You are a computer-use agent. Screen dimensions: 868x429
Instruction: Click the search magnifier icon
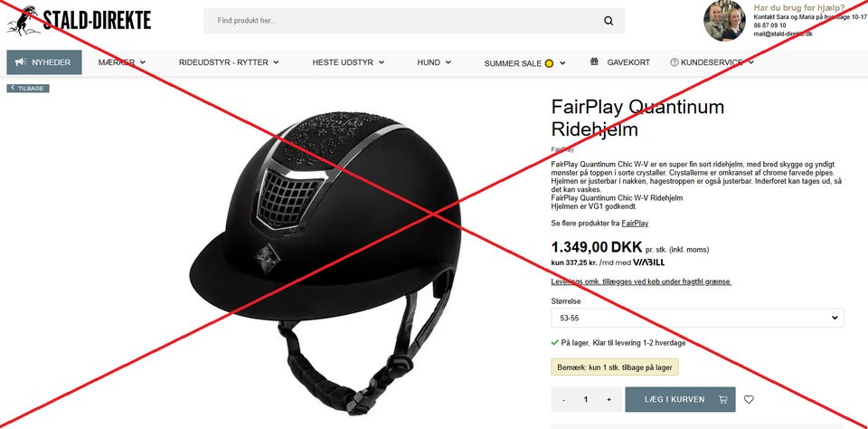click(609, 21)
